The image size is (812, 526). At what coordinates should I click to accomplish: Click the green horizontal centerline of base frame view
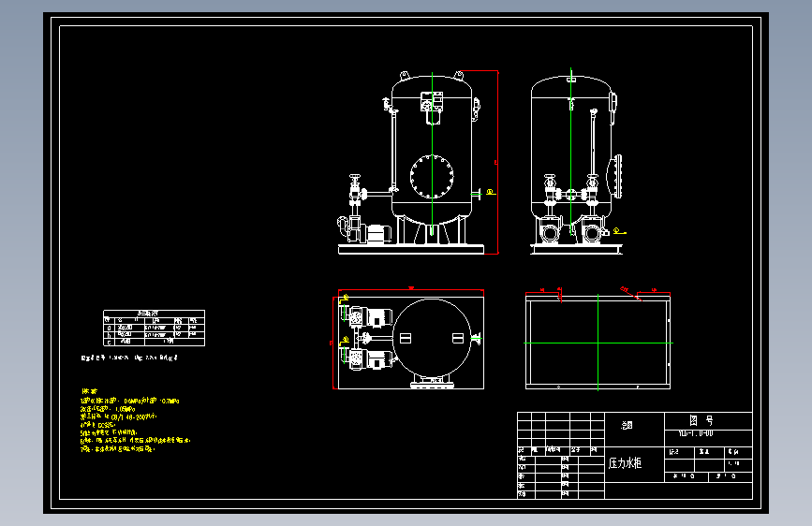point(598,343)
